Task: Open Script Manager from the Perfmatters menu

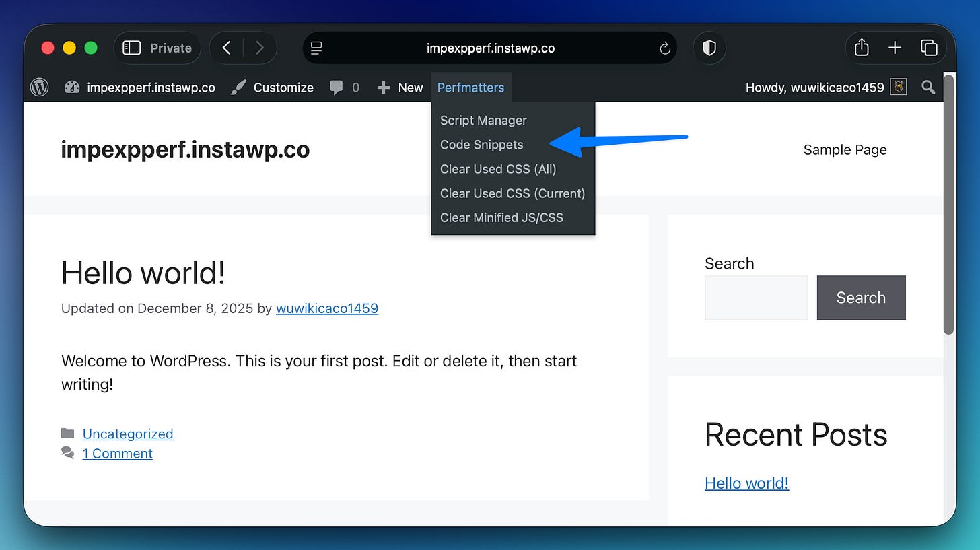Action: point(483,121)
